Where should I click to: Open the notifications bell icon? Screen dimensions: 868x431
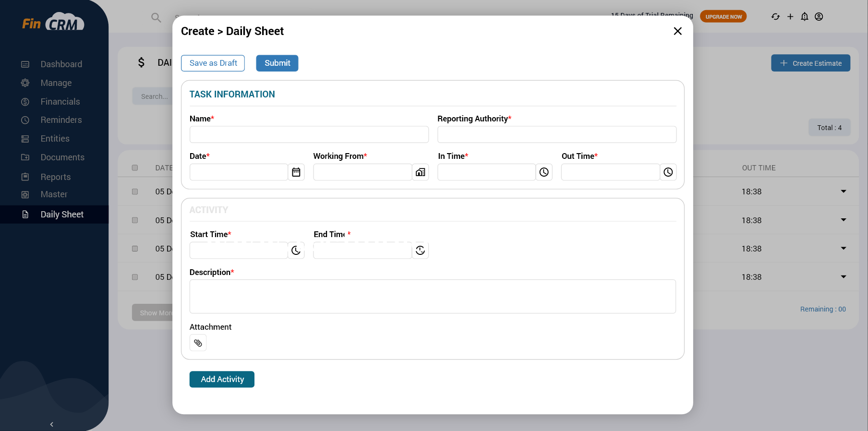[805, 17]
